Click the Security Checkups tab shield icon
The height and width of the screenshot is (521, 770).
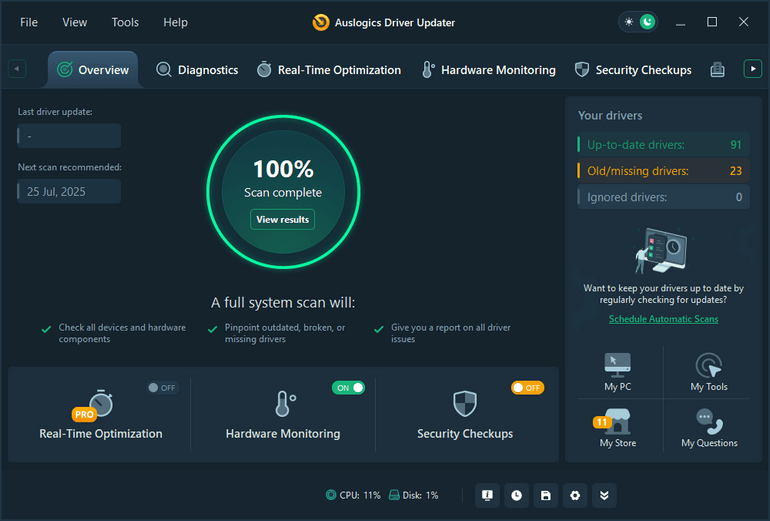582,70
